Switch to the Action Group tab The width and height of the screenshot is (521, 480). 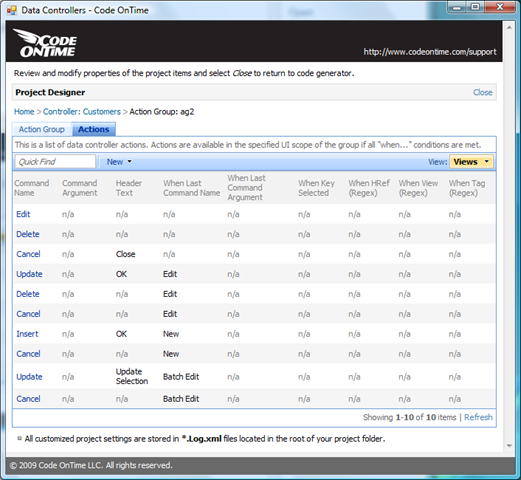tap(42, 129)
